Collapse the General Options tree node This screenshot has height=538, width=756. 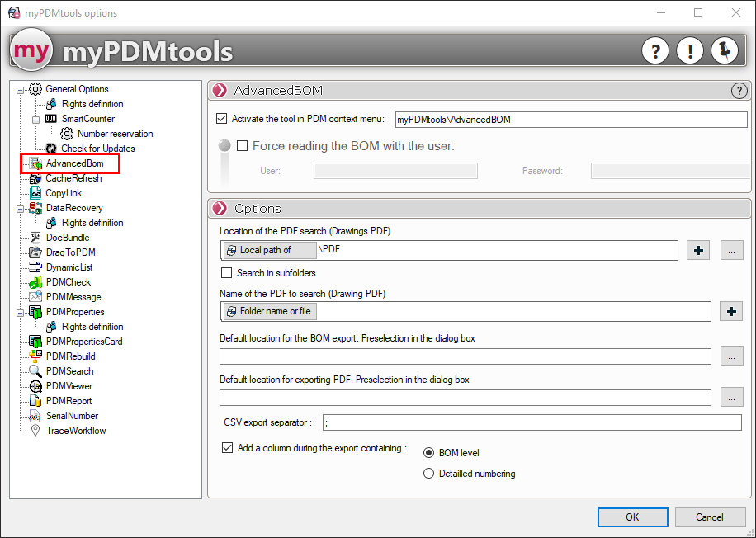21,89
